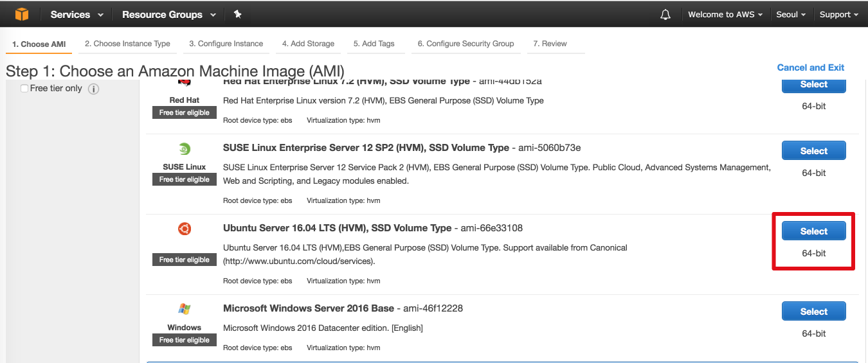Open the 5. Add Tags tab

point(374,44)
